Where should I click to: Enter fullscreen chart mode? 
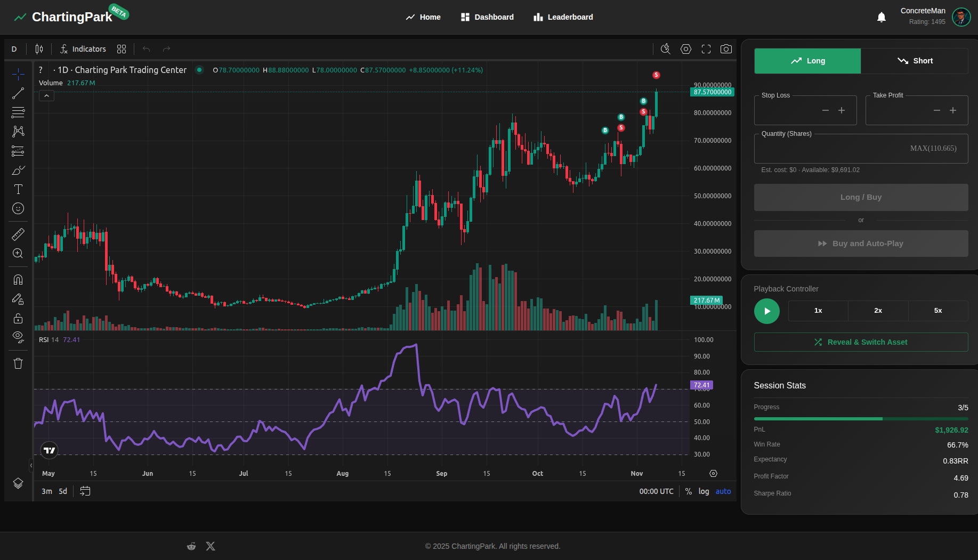pyautogui.click(x=706, y=49)
